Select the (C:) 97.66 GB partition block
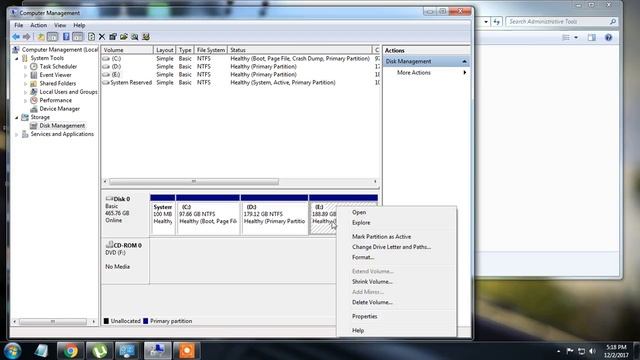This screenshot has width=640, height=360. click(208, 218)
